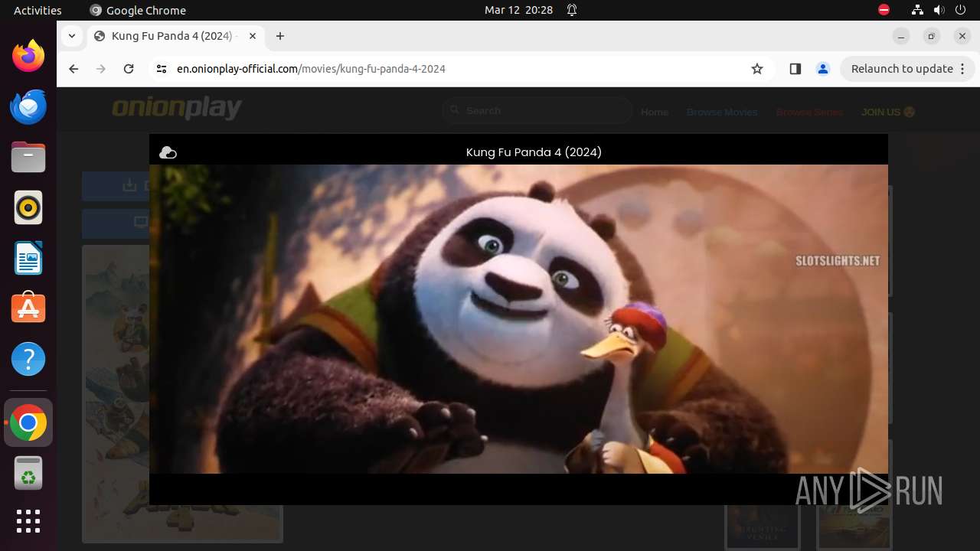
Task: Click JOIN US link
Action: pyautogui.click(x=888, y=112)
